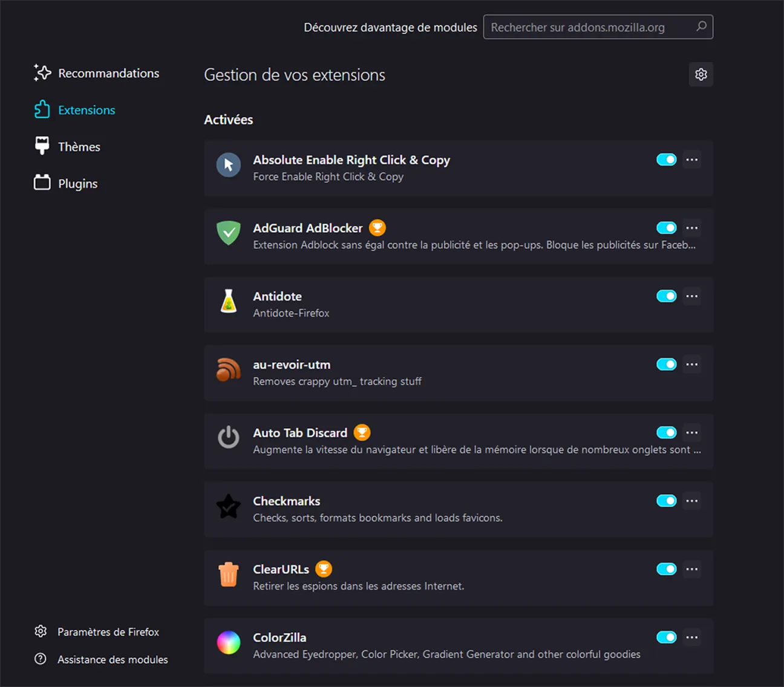Click the 'Force Enable Right Click & Copy' description
Viewport: 784px width, 687px height.
point(328,177)
